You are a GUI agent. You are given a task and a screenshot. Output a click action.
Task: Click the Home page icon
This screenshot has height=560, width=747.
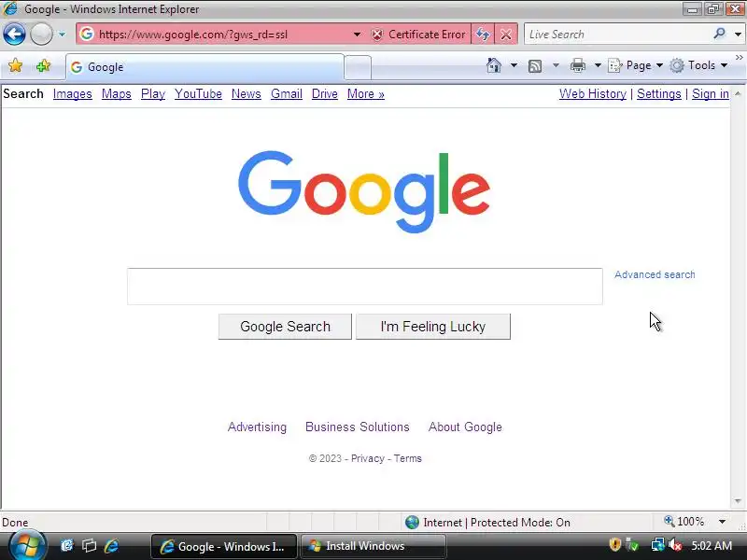pyautogui.click(x=494, y=65)
